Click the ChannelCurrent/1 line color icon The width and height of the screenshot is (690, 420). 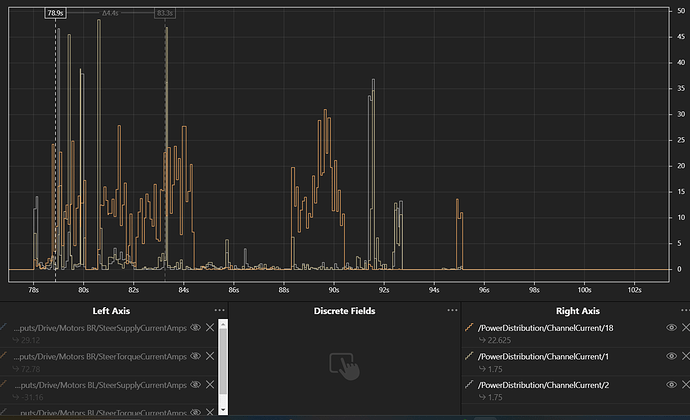tap(469, 356)
